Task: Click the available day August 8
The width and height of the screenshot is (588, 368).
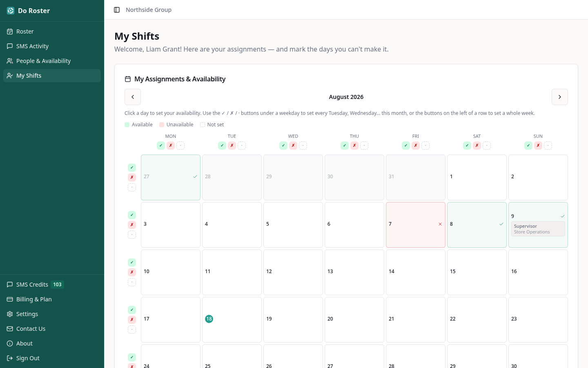Action: click(477, 225)
